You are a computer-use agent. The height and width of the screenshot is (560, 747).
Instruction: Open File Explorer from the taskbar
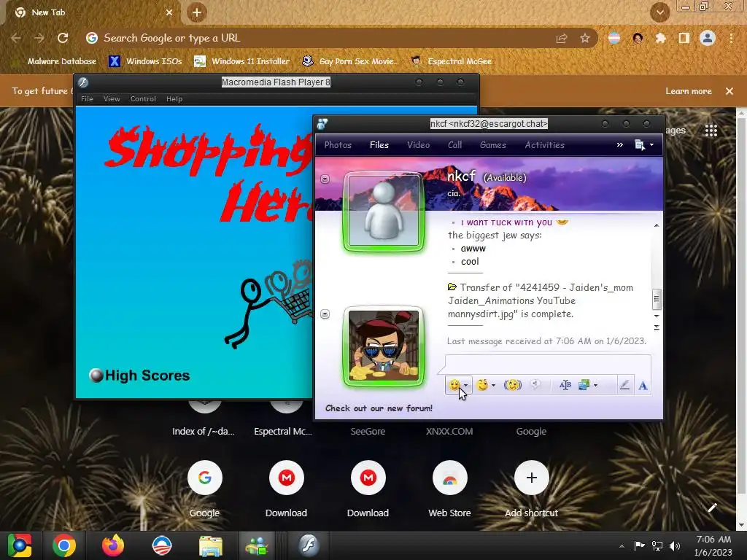point(210,545)
